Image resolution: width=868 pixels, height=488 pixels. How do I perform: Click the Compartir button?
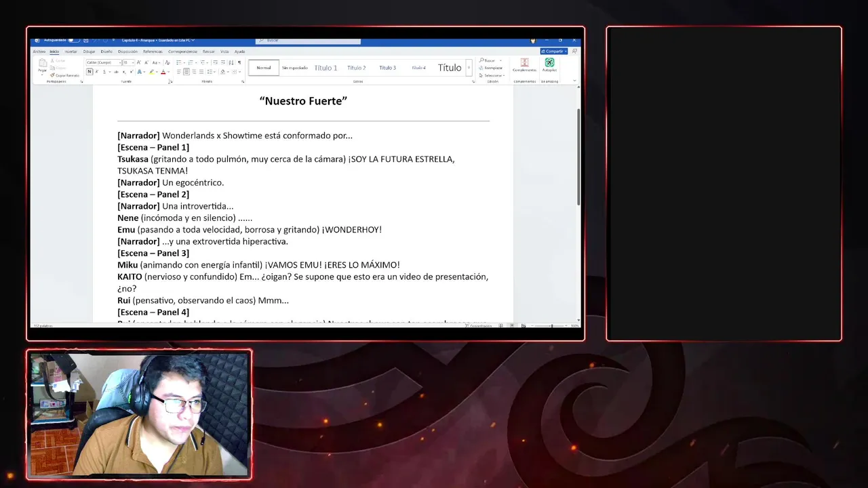(x=554, y=51)
